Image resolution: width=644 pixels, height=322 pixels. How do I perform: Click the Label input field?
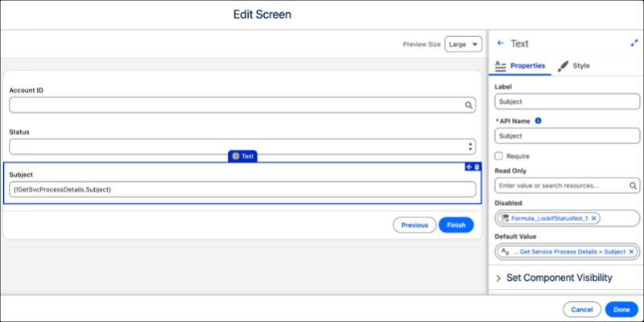(x=568, y=101)
